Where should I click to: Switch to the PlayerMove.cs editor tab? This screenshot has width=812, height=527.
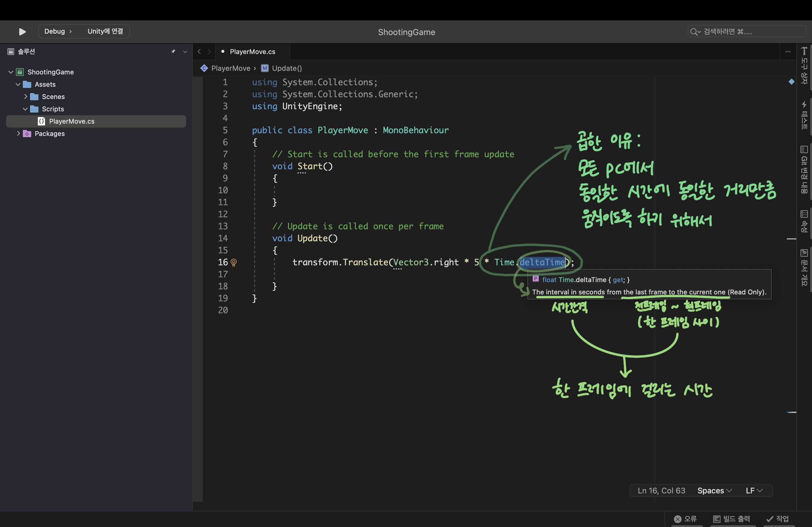pyautogui.click(x=252, y=52)
